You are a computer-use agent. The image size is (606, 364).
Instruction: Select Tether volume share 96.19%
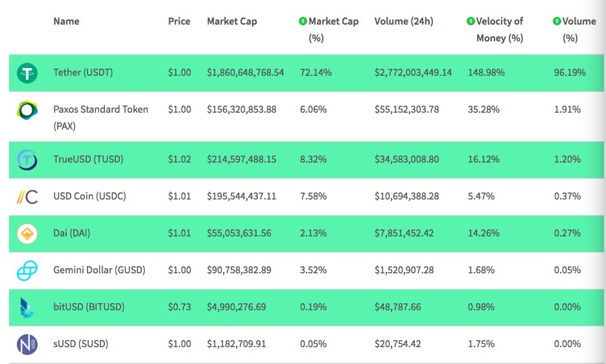pos(570,73)
